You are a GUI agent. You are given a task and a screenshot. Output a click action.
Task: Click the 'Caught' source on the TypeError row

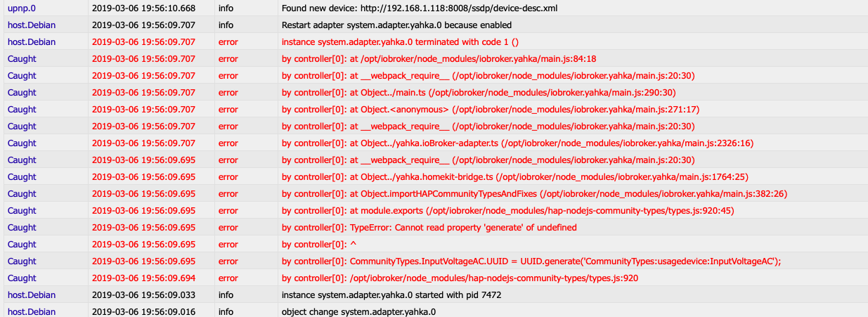click(22, 227)
